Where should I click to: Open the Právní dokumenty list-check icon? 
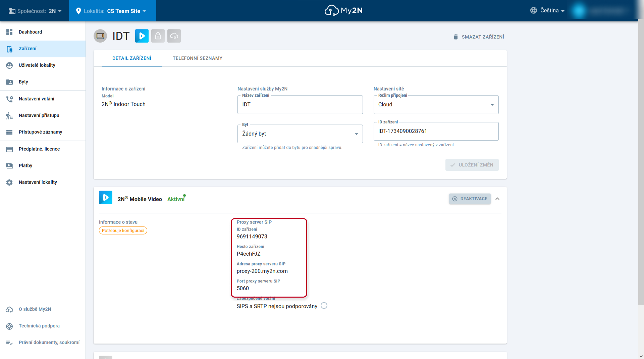[x=9, y=343]
